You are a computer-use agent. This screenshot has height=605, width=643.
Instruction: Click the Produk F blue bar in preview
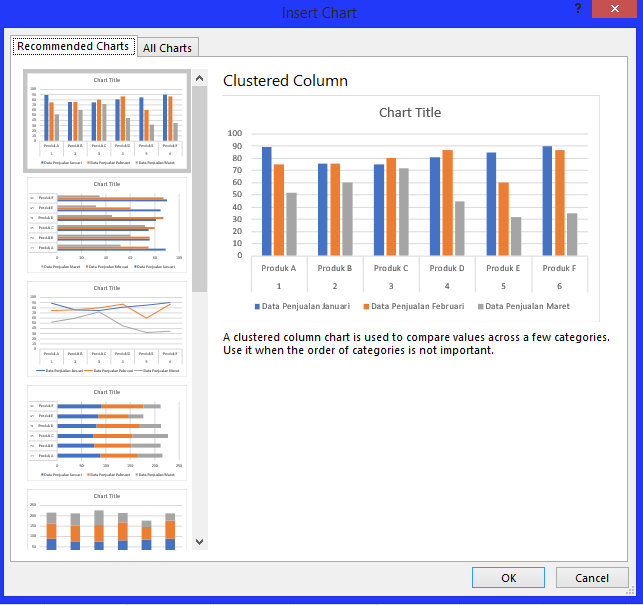coord(547,202)
